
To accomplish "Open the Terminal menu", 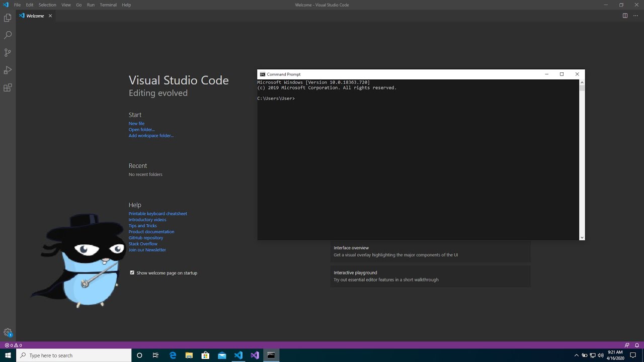I will click(x=108, y=5).
